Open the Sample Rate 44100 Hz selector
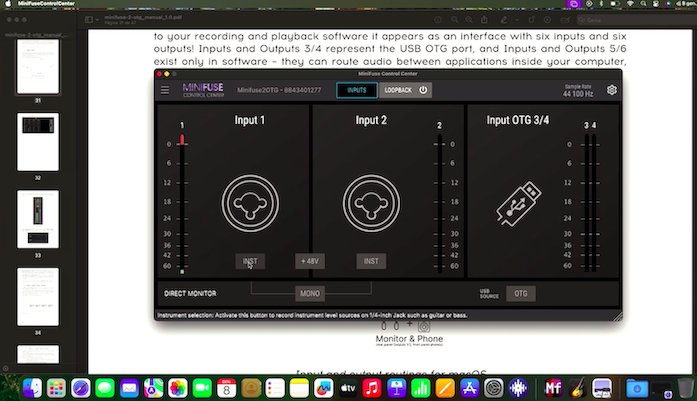 tap(579, 91)
